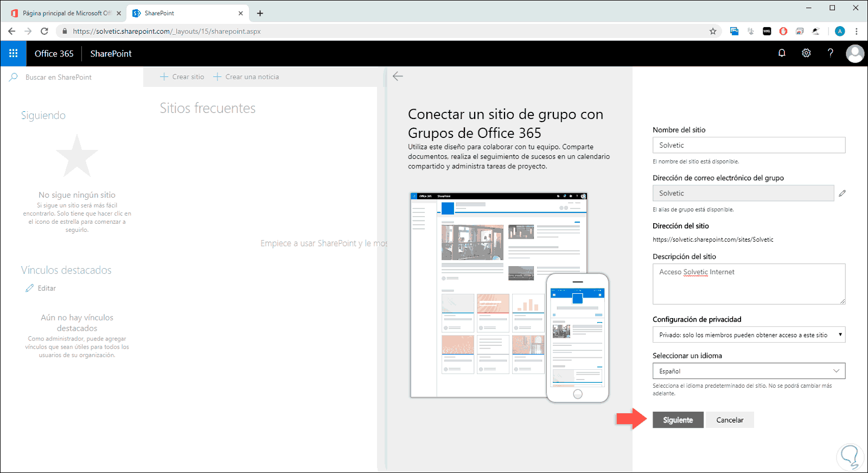
Task: Go back with the panel's back arrow
Action: tap(398, 77)
